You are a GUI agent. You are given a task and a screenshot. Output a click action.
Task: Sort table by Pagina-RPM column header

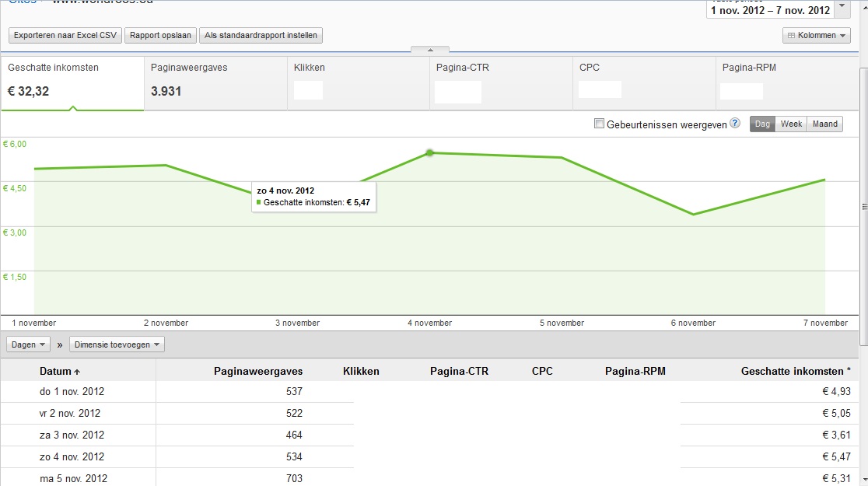coord(635,372)
